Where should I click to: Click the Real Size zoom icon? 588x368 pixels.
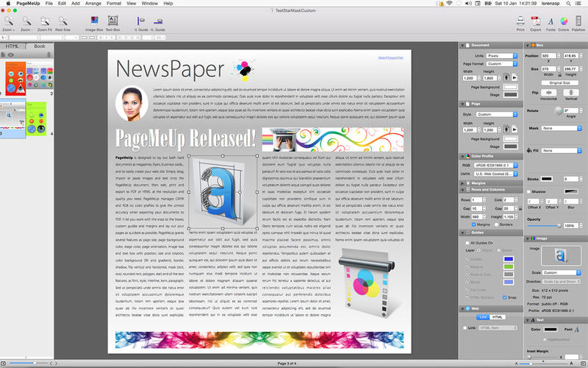pos(62,21)
